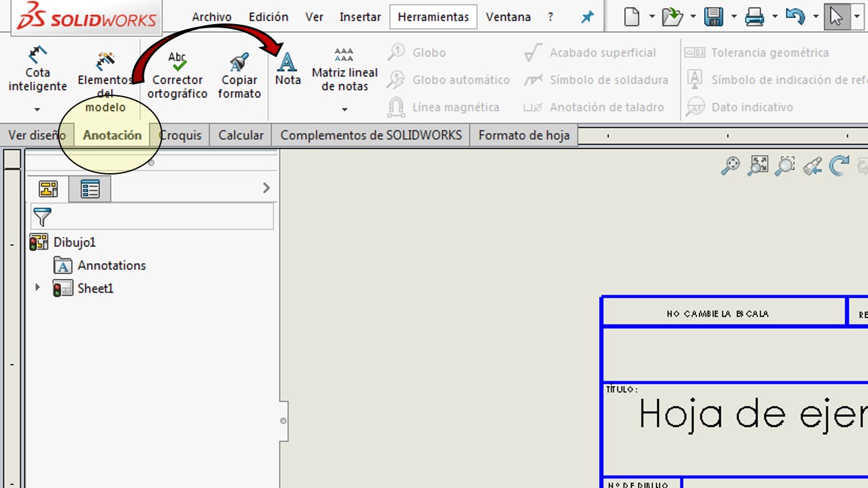Open the Archivo menu
Image resolution: width=868 pixels, height=488 pixels.
(x=212, y=17)
